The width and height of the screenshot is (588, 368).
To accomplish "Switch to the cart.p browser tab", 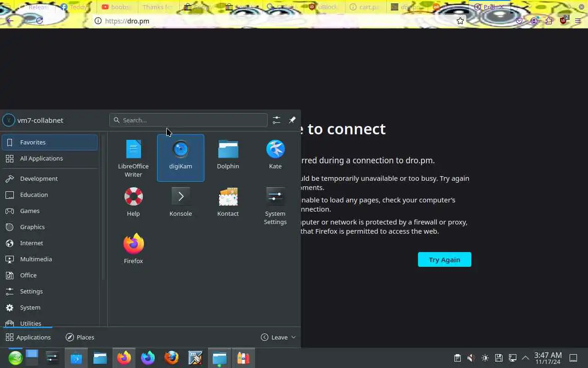I will 365,7.
